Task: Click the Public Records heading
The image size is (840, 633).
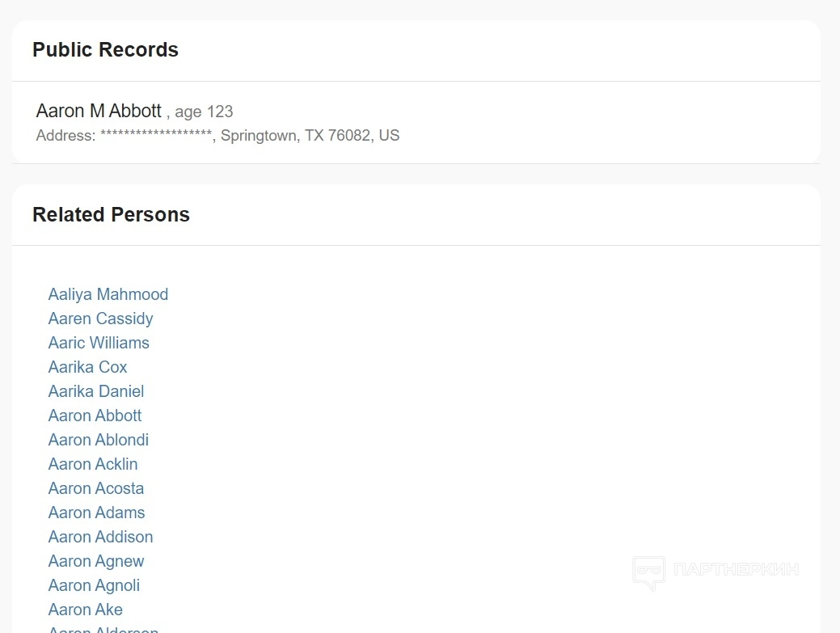Action: 105,50
